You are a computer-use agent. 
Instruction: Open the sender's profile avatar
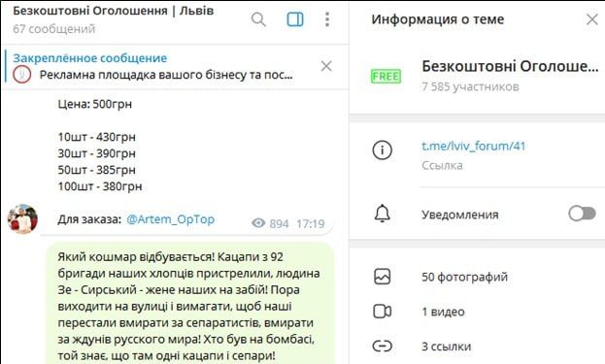tap(22, 219)
